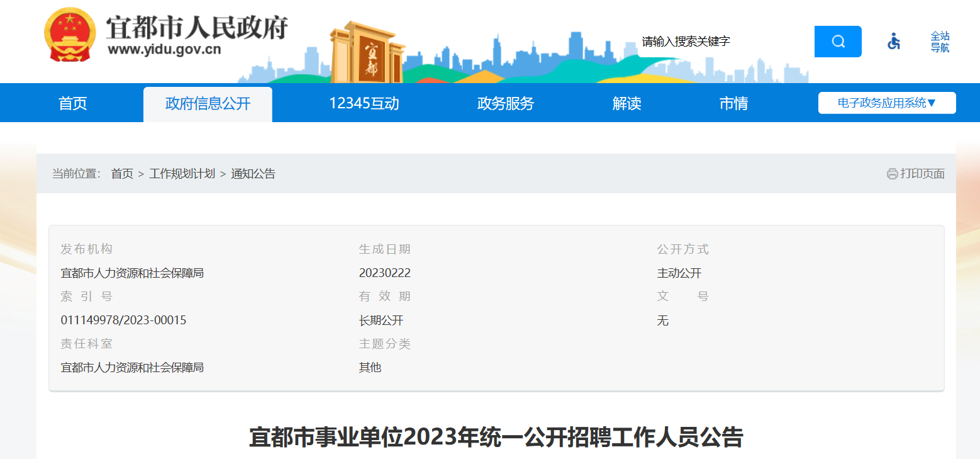Click 工作规划计划 breadcrumb link
This screenshot has width=980, height=459.
(x=182, y=174)
